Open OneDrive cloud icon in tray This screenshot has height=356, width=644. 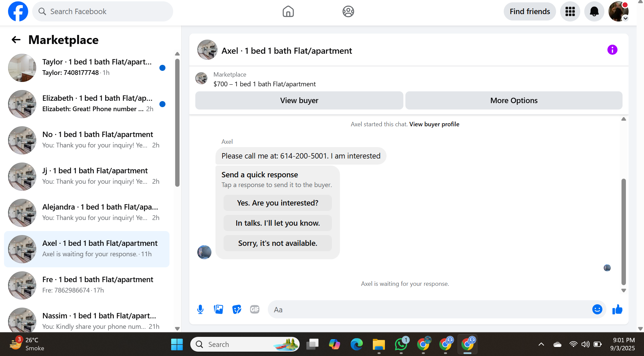(557, 344)
